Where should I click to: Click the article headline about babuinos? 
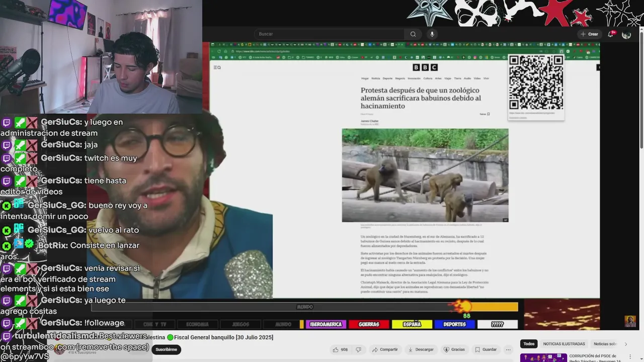(x=421, y=98)
